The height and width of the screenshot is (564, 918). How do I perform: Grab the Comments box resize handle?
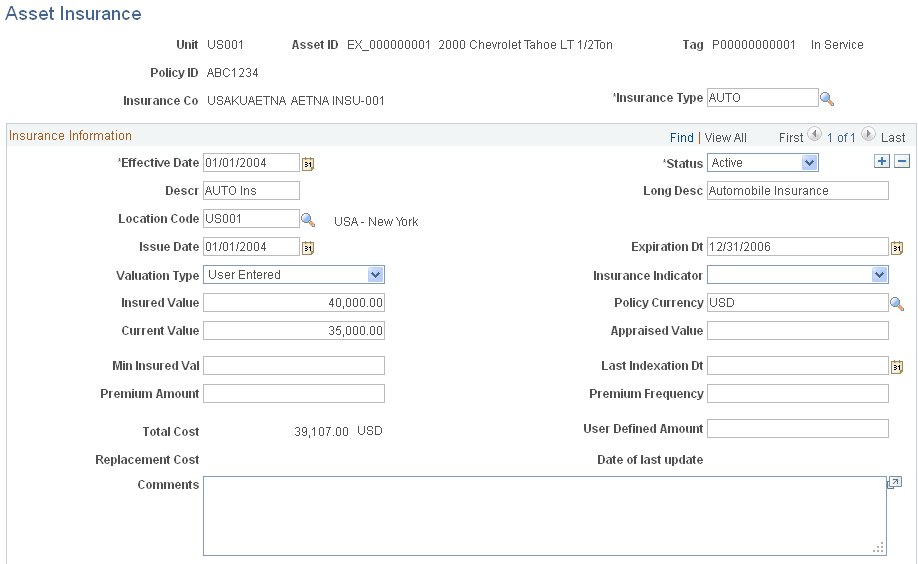pyautogui.click(x=878, y=548)
